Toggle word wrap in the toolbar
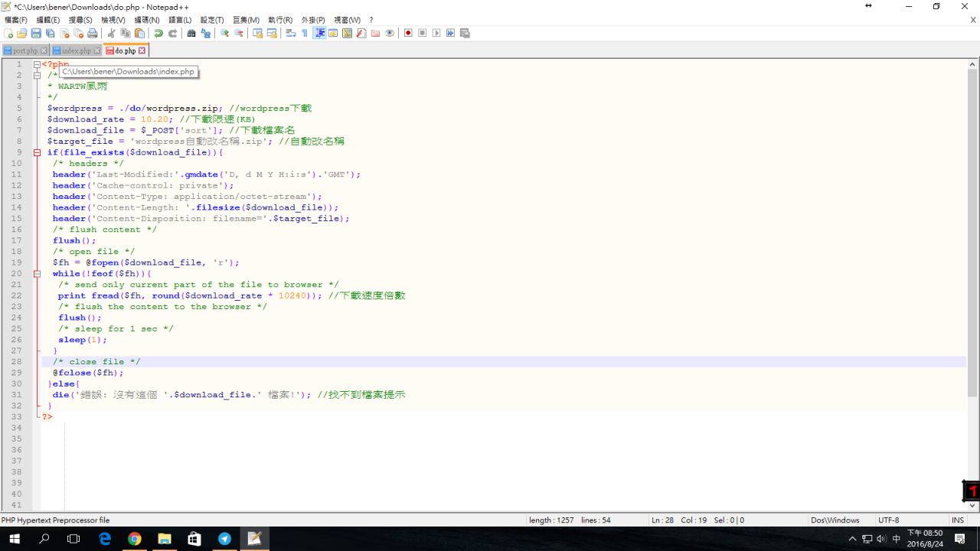Screen dimensions: 980x551 point(291,34)
